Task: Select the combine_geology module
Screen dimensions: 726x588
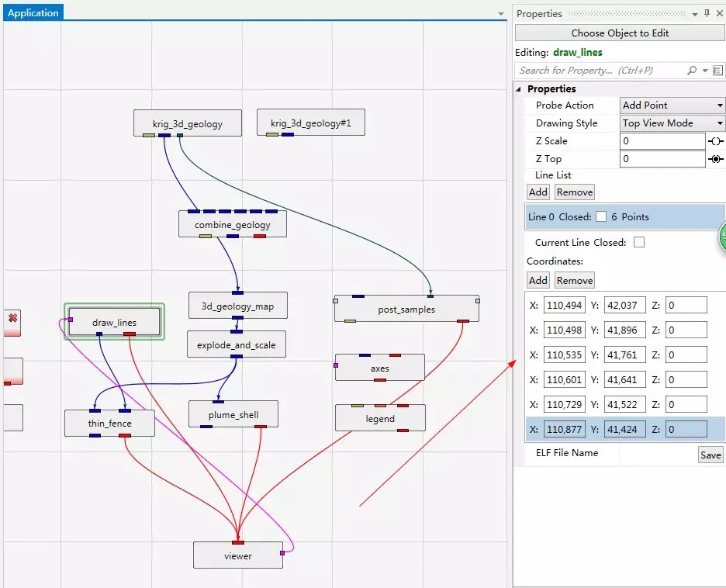Action: [233, 224]
